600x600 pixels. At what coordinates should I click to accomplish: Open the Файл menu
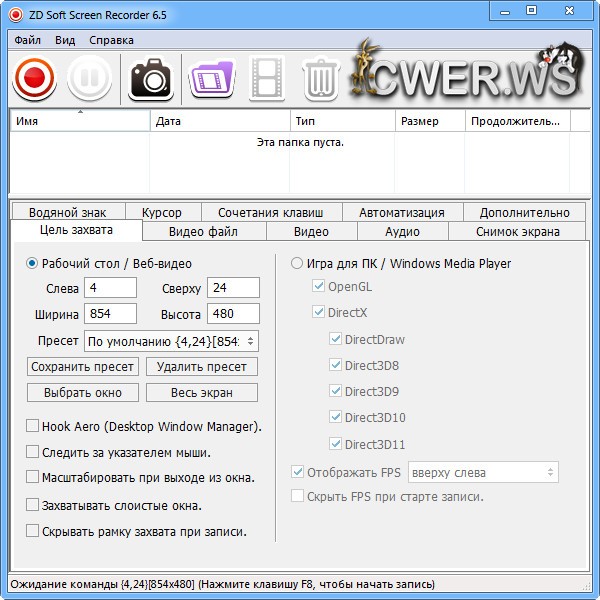click(28, 41)
